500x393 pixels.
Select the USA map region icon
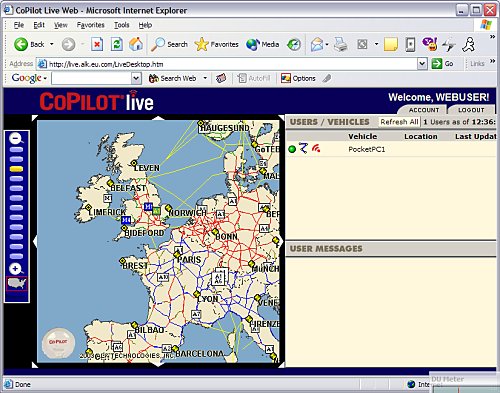(x=17, y=284)
